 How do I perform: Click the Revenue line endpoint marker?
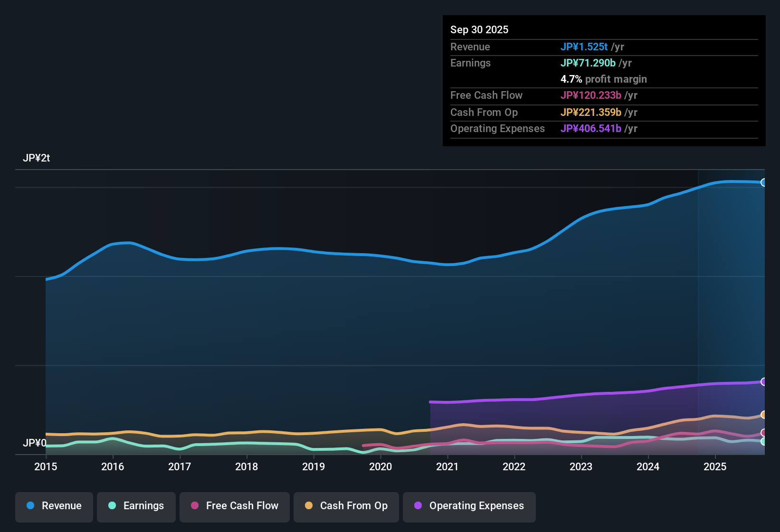pyautogui.click(x=764, y=182)
